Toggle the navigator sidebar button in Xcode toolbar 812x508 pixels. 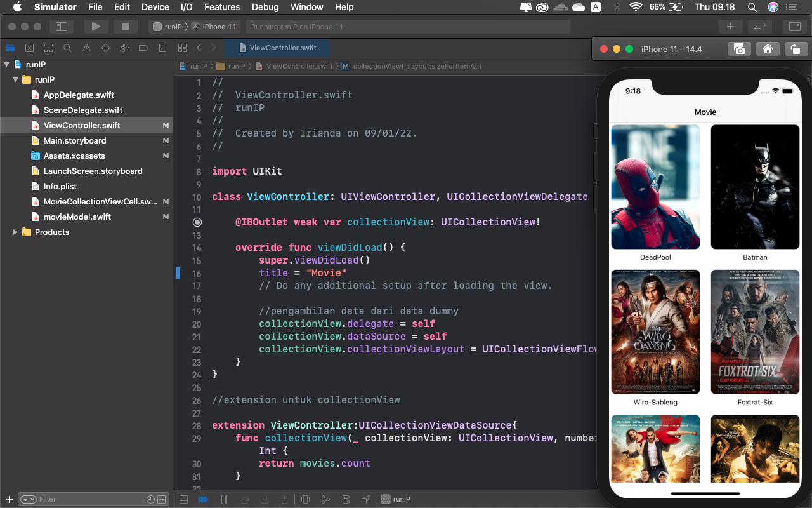point(62,27)
